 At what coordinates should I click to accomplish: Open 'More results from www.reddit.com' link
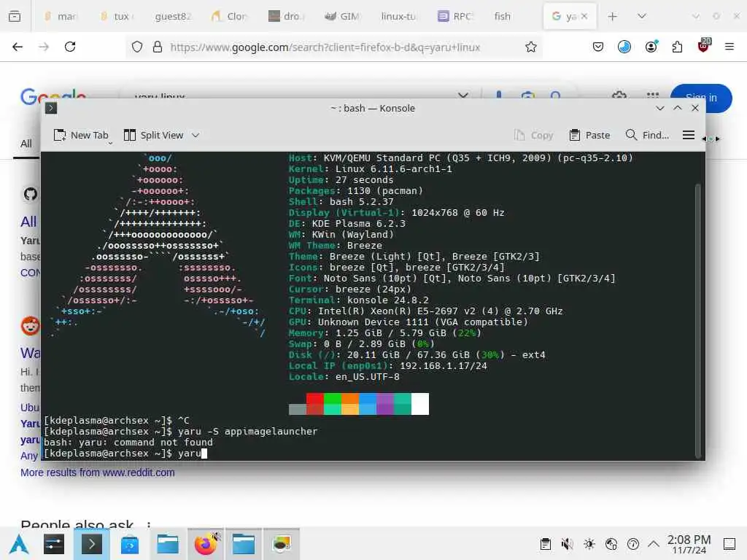click(98, 472)
